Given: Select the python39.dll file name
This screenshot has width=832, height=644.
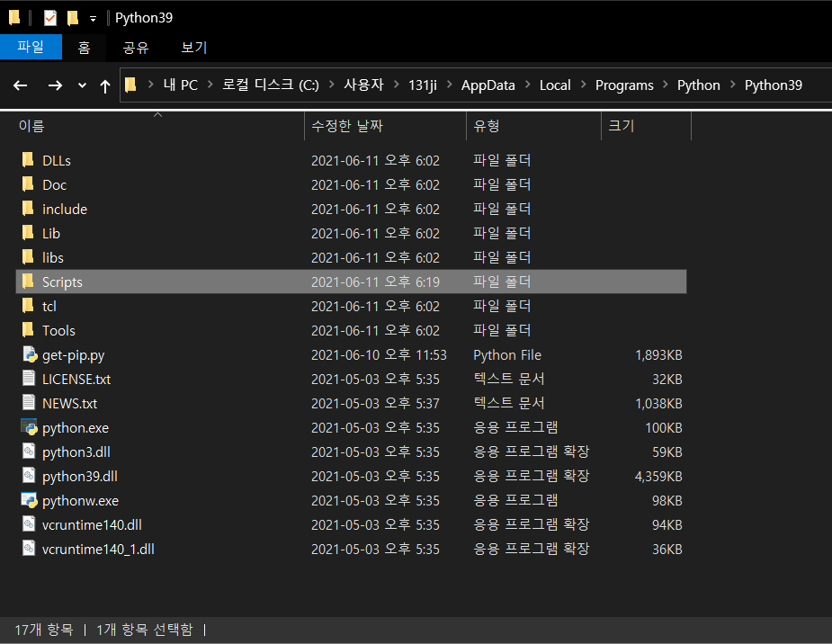Looking at the screenshot, I should 79,477.
